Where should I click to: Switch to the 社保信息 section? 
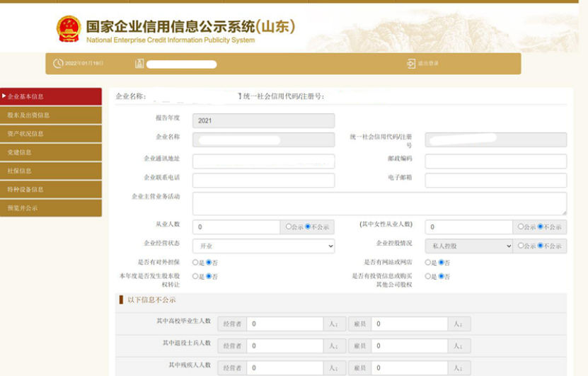click(51, 171)
